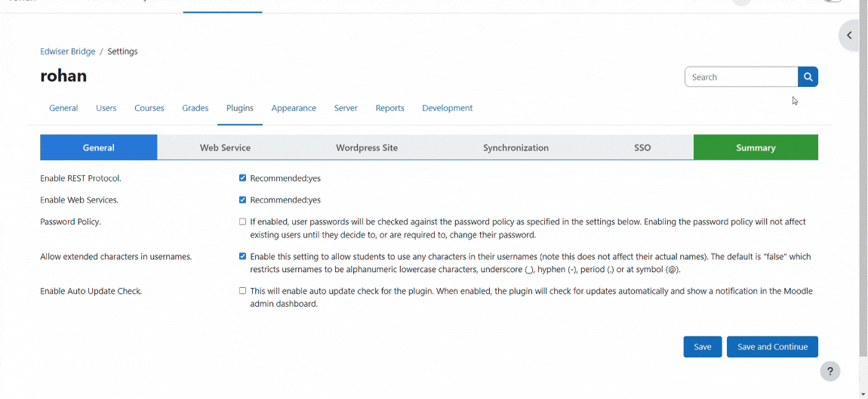Switch to the Synchronization step
Viewport: 868px width, 399px height.
click(516, 147)
